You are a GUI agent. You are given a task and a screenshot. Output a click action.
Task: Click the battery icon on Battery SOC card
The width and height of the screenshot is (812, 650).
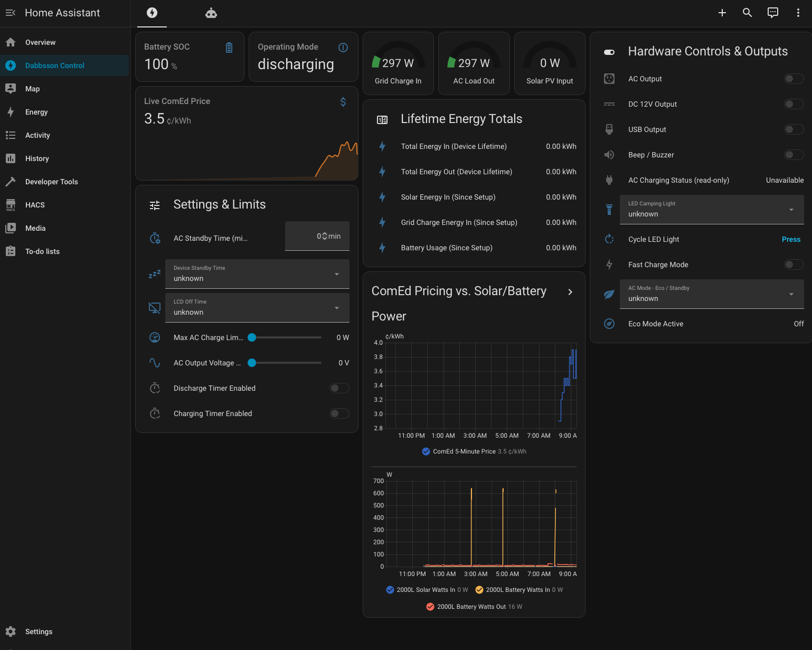tap(229, 48)
